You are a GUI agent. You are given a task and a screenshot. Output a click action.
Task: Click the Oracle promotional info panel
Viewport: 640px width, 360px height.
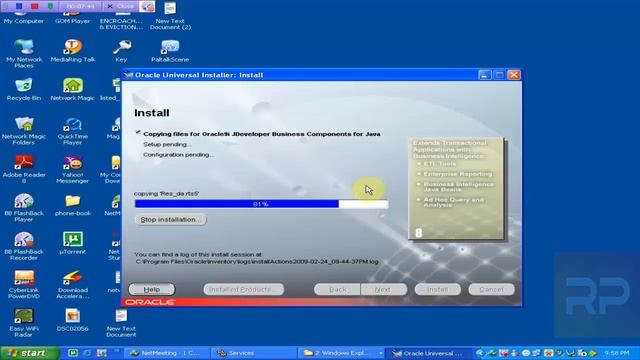[456, 189]
